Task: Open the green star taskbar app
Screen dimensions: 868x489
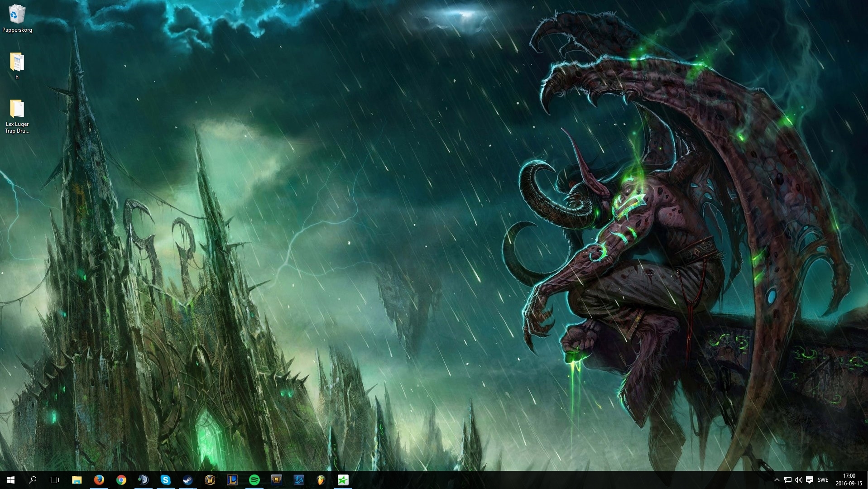Action: 343,480
